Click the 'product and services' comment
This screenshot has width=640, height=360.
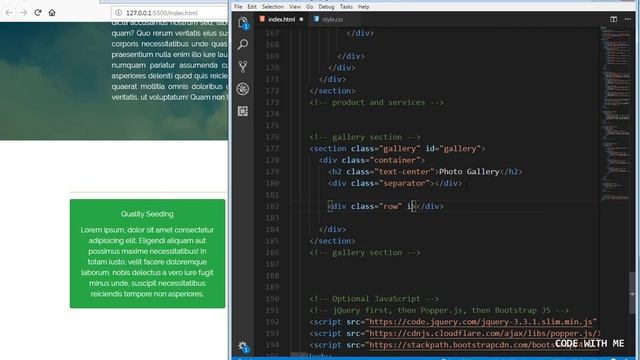376,102
